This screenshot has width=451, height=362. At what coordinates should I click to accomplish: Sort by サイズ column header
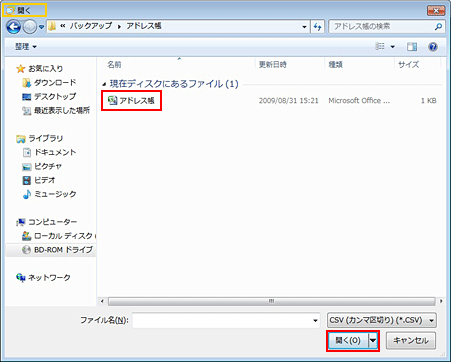coord(409,64)
